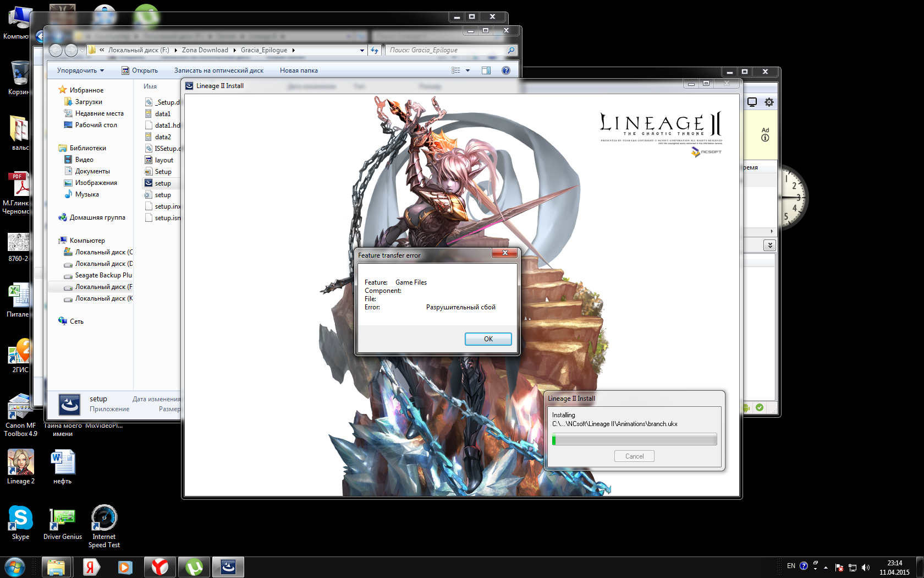Click OK in Feature transfer error dialog
This screenshot has width=924, height=578.
(488, 339)
